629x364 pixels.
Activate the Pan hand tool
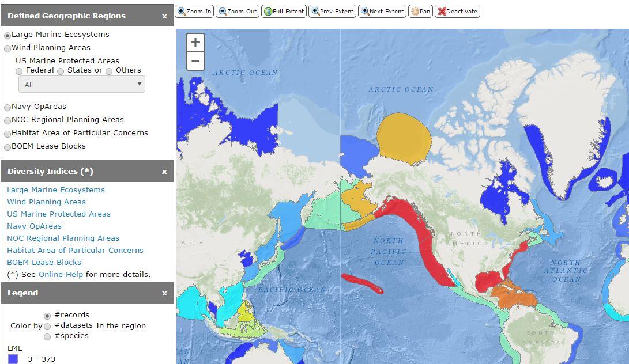point(420,11)
